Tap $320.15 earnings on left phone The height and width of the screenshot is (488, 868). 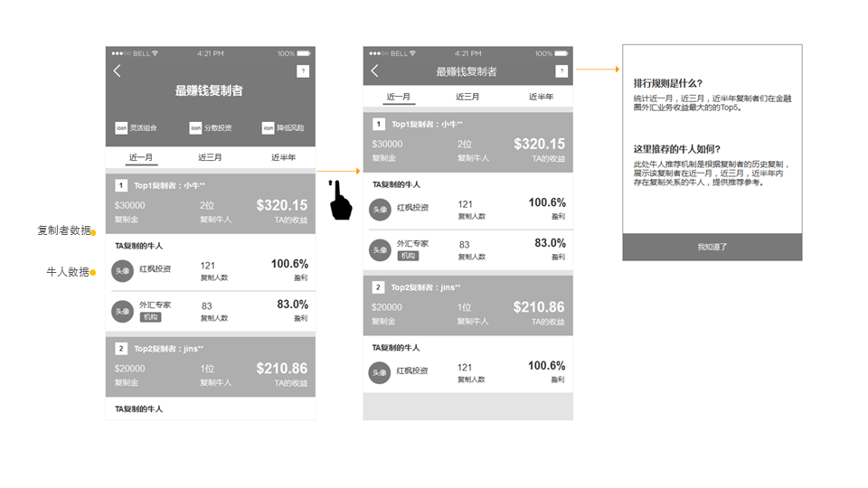pyautogui.click(x=282, y=205)
